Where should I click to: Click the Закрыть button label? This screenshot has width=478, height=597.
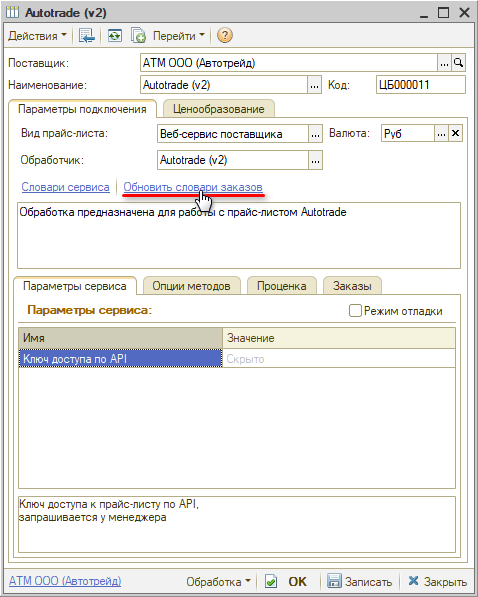point(445,582)
